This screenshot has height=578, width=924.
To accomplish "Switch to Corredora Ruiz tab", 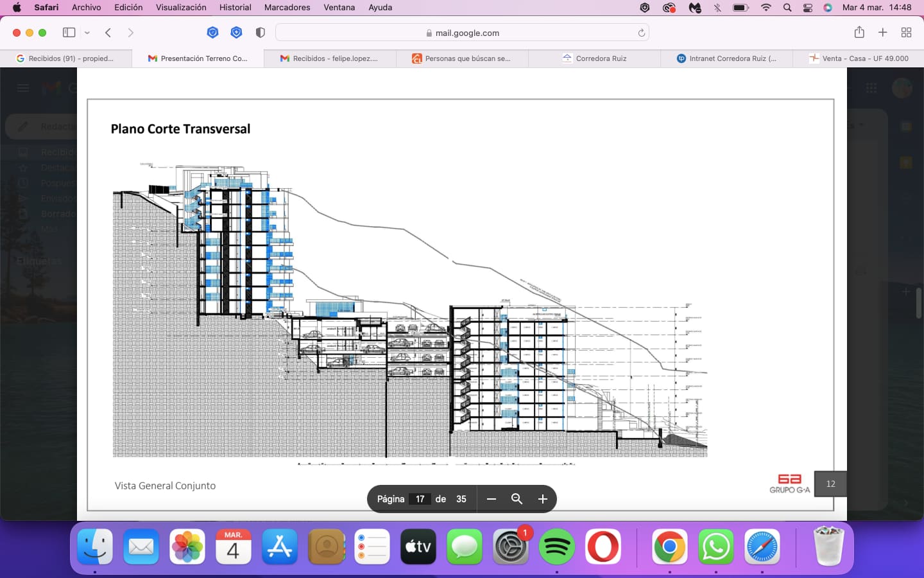I will pos(594,58).
